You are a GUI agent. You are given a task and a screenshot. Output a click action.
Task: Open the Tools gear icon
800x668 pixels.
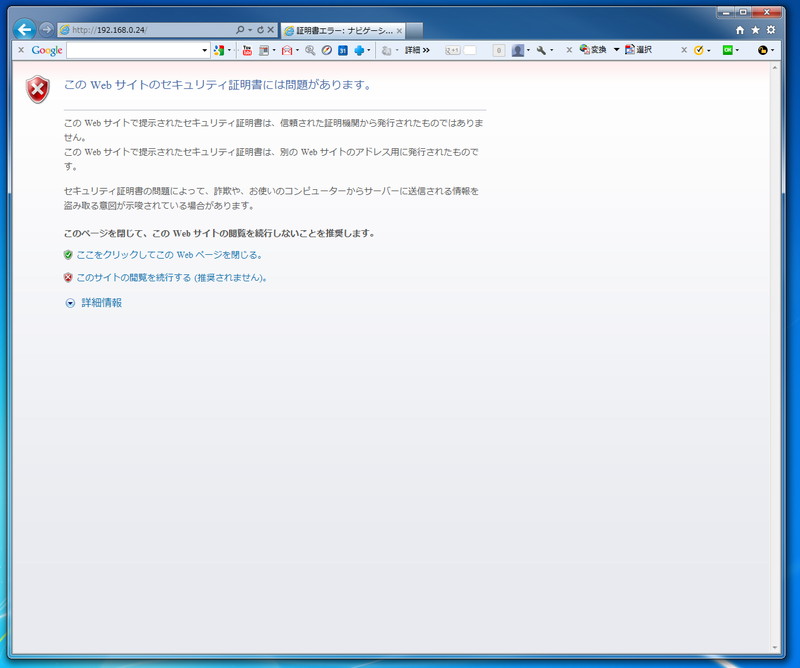coord(771,29)
